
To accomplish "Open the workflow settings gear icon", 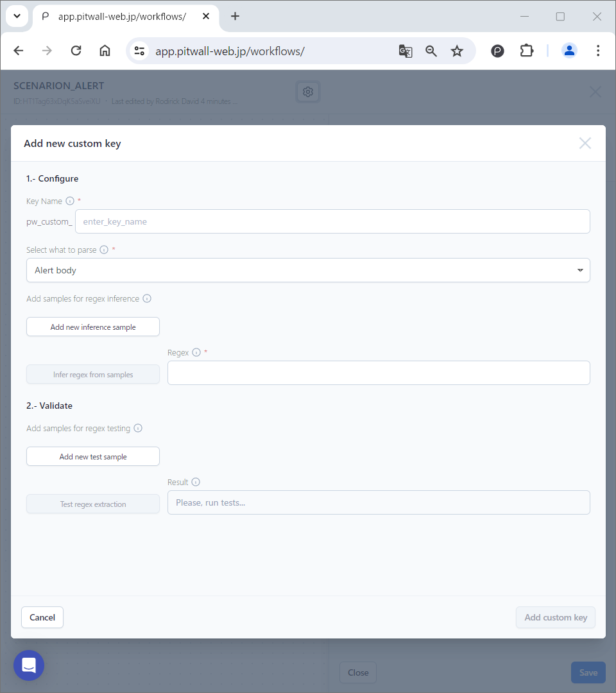I will click(x=307, y=91).
